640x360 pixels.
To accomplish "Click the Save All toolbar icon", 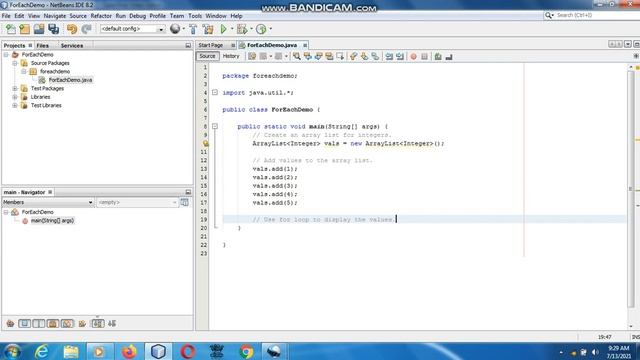I will pos(53,29).
